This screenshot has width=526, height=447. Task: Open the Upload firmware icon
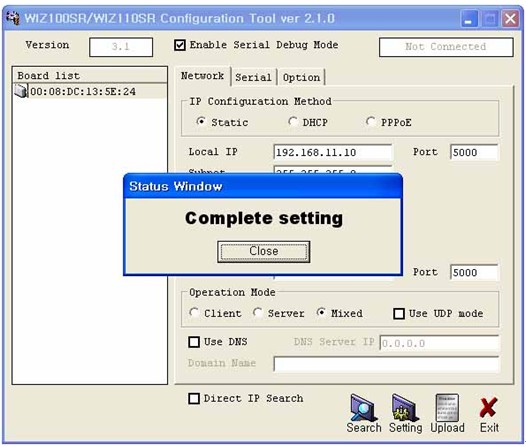coord(447,407)
